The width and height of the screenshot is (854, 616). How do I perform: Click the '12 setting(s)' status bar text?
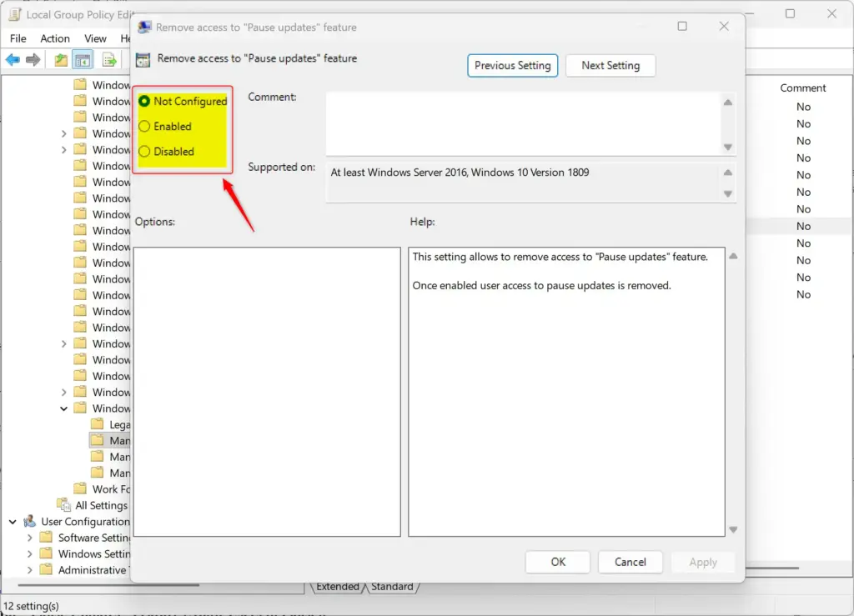31,606
